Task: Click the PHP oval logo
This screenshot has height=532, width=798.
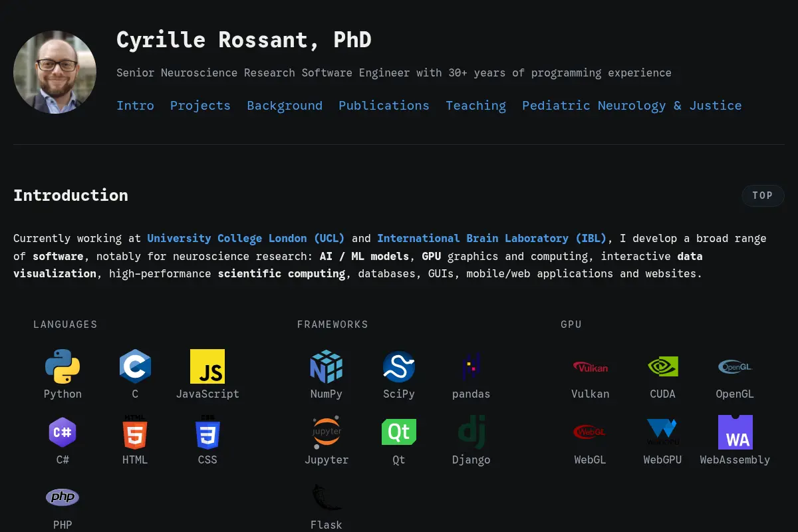Action: (63, 497)
